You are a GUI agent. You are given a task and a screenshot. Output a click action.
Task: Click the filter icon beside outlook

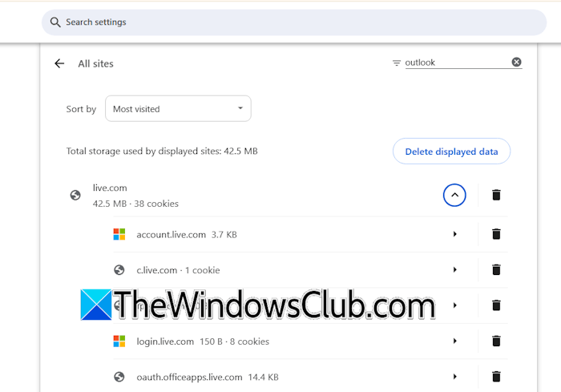396,63
